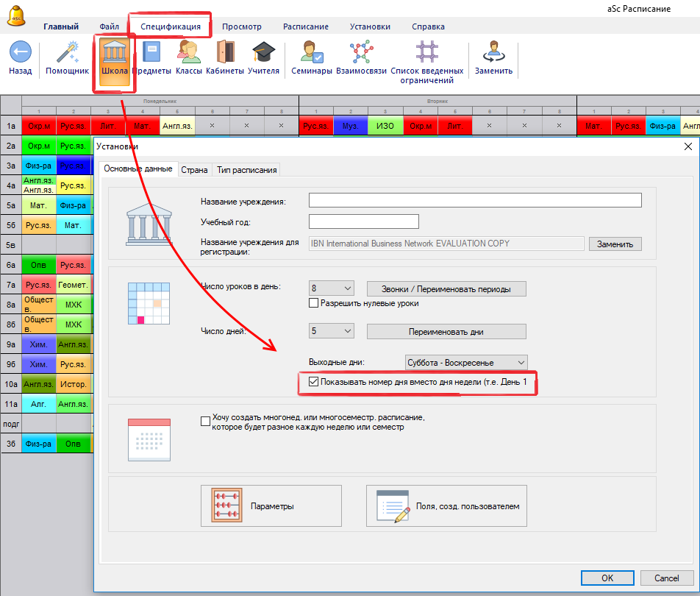Click the Переименовать дни button

(446, 331)
